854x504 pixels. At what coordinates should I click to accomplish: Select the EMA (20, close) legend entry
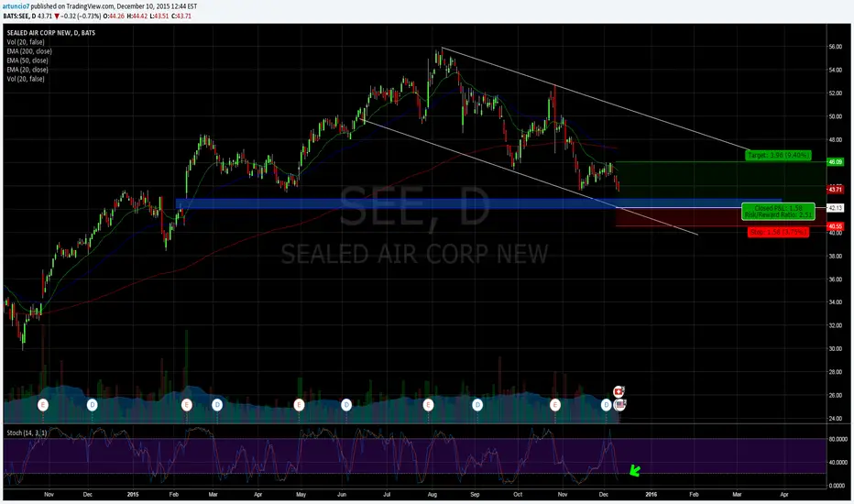[27, 70]
